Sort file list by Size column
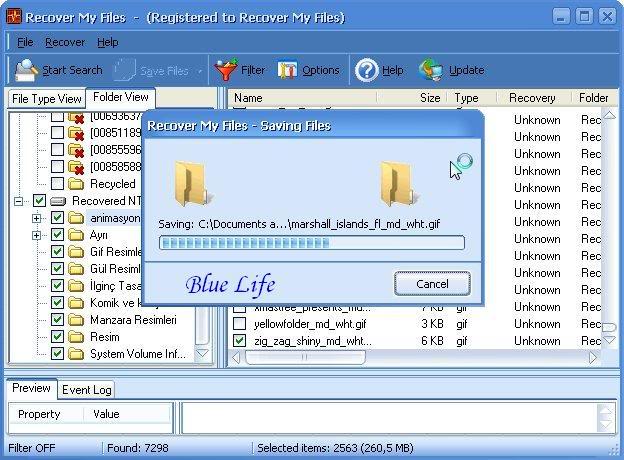Screen dimensions: 624x460 (412, 98)
